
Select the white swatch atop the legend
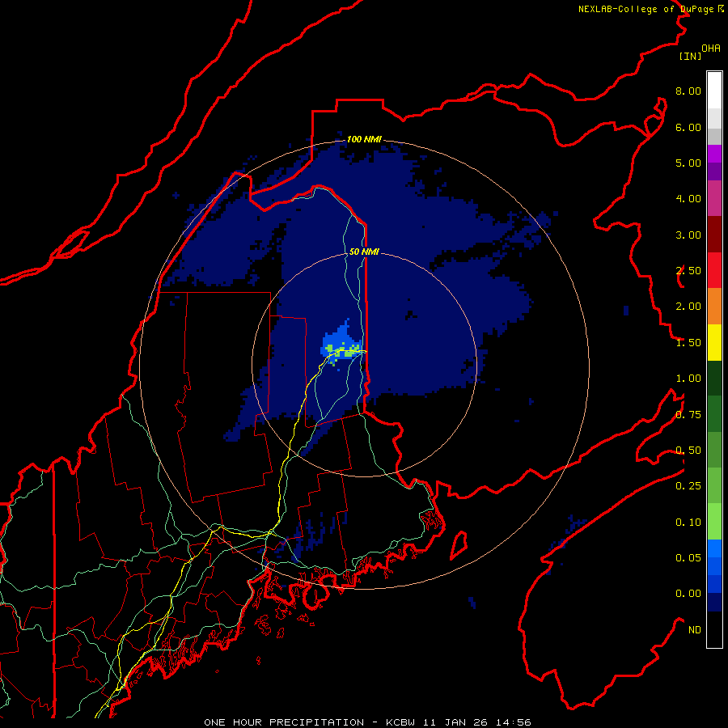[x=714, y=91]
